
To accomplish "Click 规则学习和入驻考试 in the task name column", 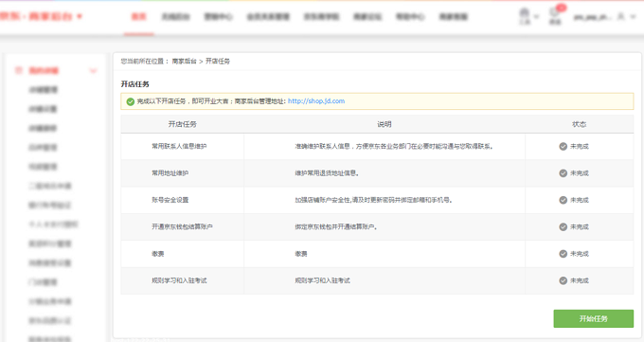I will click(179, 280).
